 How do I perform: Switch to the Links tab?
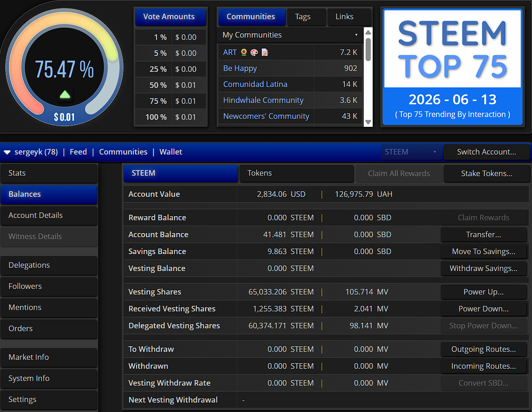[x=349, y=16]
